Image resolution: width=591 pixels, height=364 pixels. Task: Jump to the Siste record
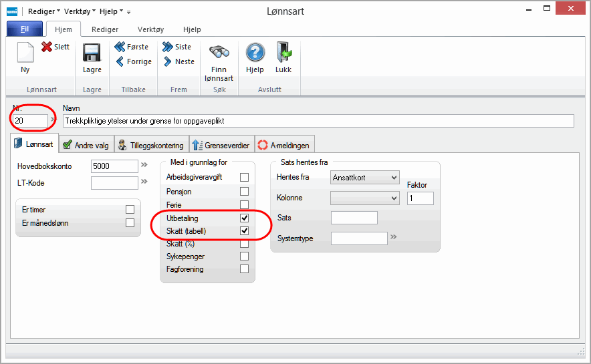point(168,47)
